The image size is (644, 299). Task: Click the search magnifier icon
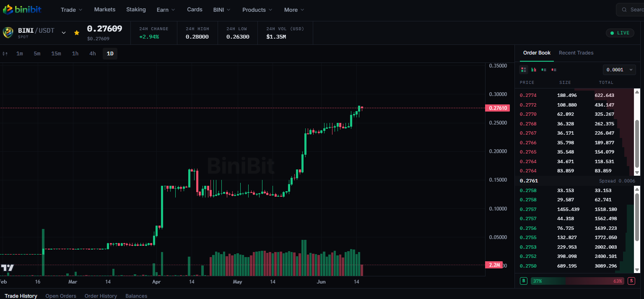pos(625,10)
